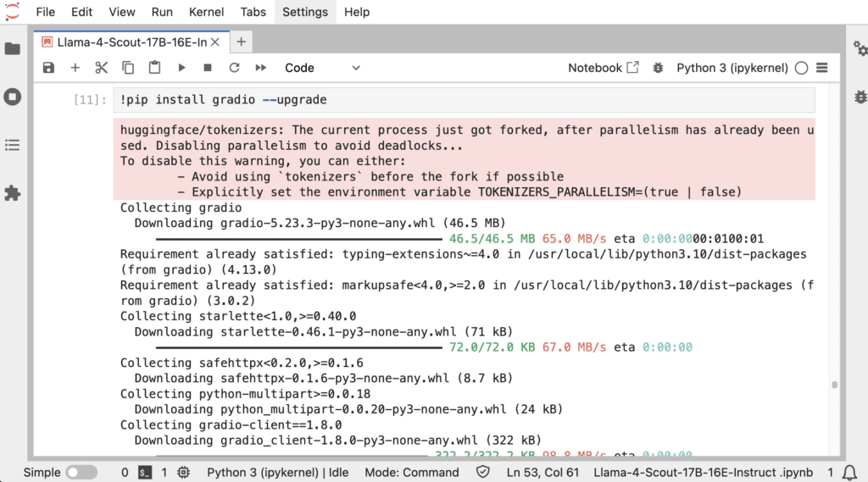Click the gradio download progress bar
868x482 pixels.
pyautogui.click(x=298, y=239)
